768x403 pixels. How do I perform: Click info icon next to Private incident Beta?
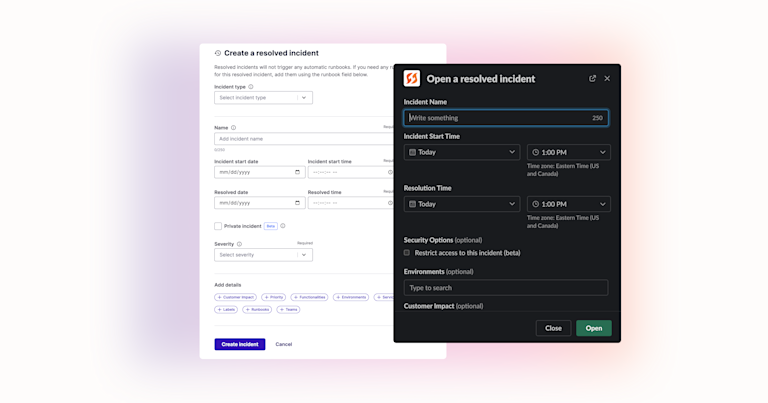(283, 226)
